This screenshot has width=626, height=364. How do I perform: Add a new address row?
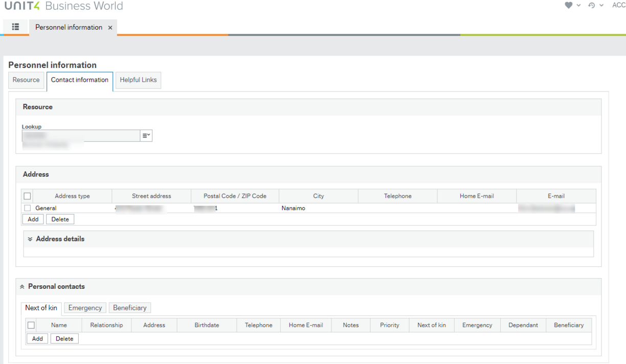tap(33, 219)
